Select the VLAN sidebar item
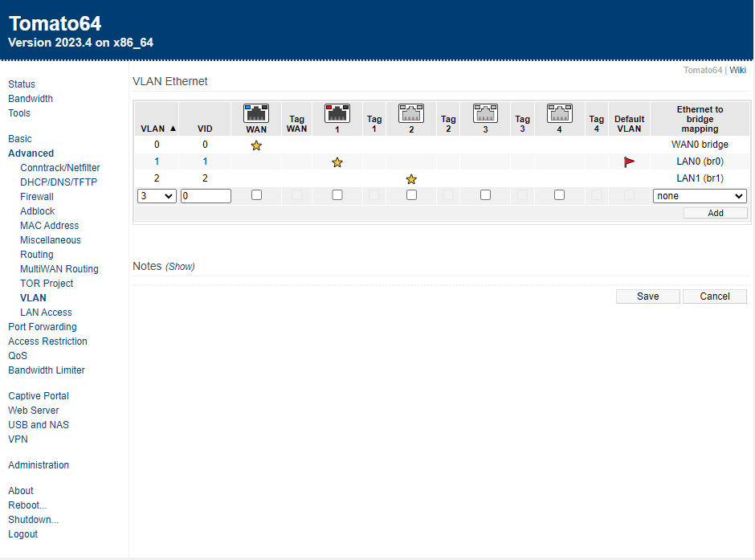Image resolution: width=755 pixels, height=560 pixels. coord(33,298)
